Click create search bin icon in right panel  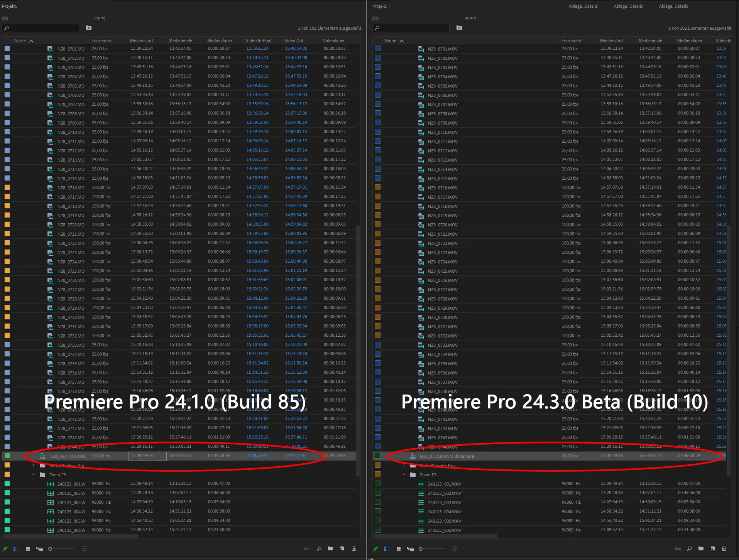[459, 28]
